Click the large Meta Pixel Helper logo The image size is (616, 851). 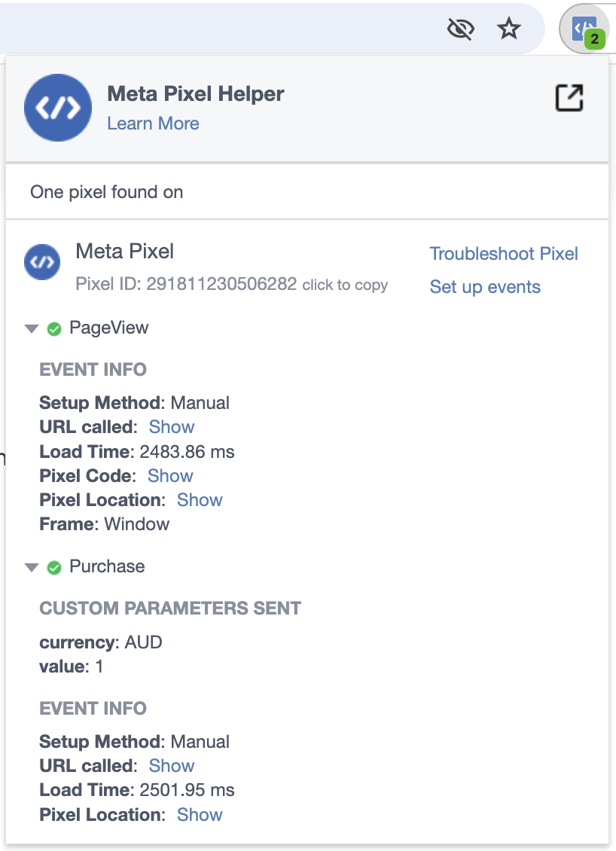click(x=58, y=108)
